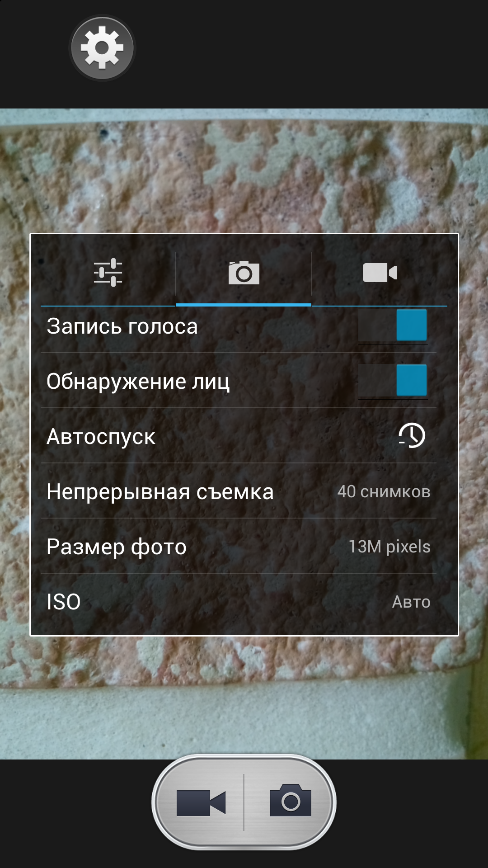Viewport: 488px width, 868px height.
Task: Open Непрерывная съемка setting
Action: pyautogui.click(x=239, y=491)
